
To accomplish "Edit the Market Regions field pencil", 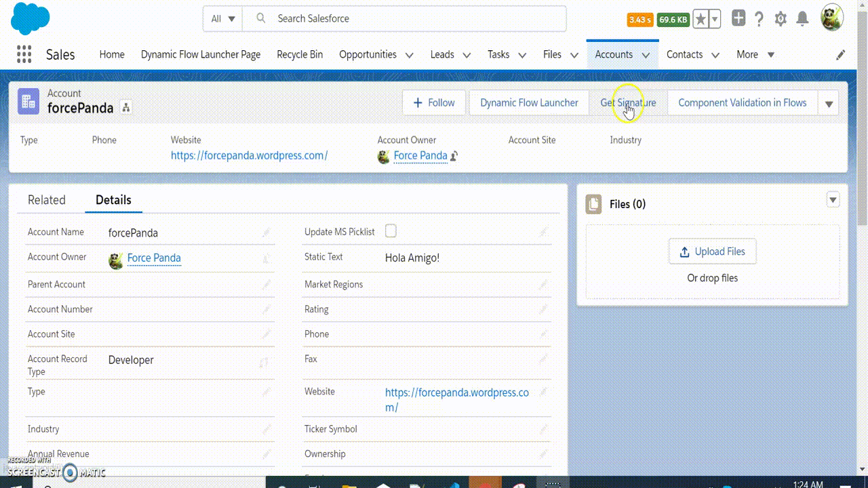I will (x=543, y=285).
